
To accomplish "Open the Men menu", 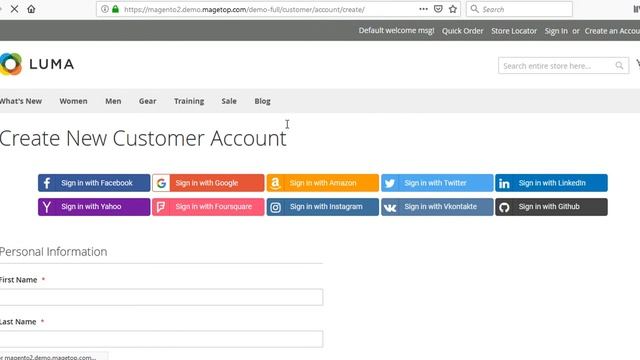I will point(113,101).
